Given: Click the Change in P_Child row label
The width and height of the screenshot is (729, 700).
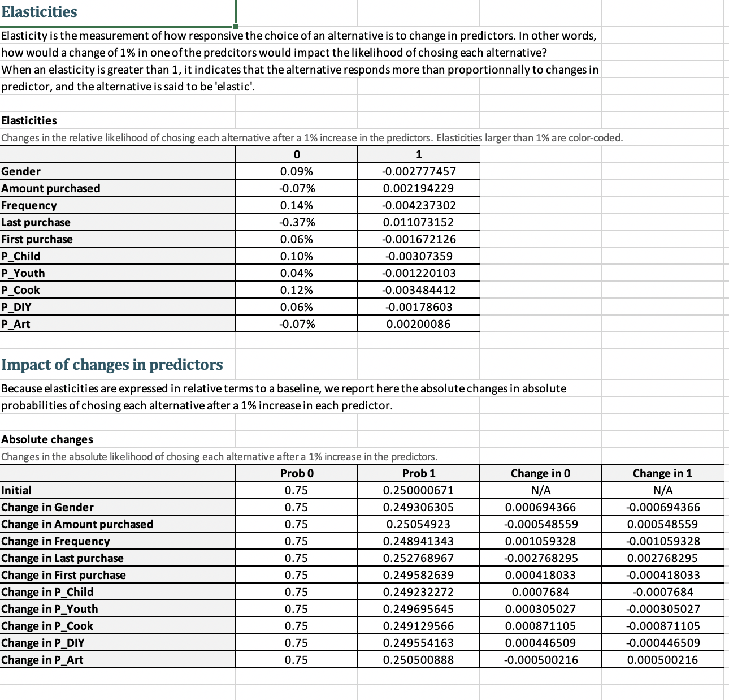Looking at the screenshot, I should pyautogui.click(x=118, y=592).
